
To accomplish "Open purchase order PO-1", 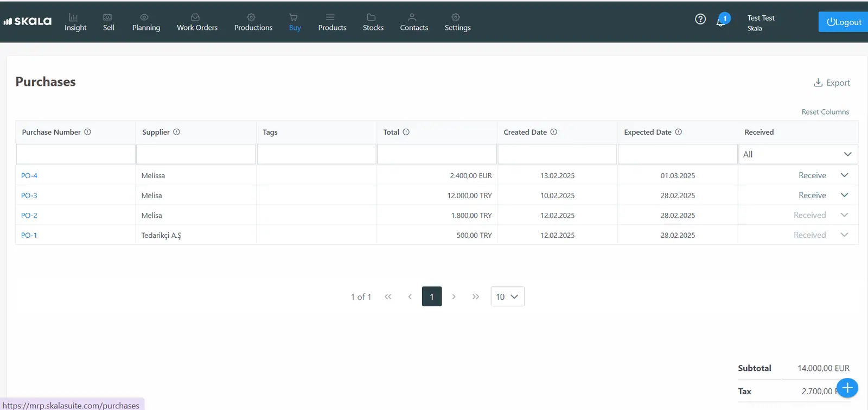I will [29, 235].
